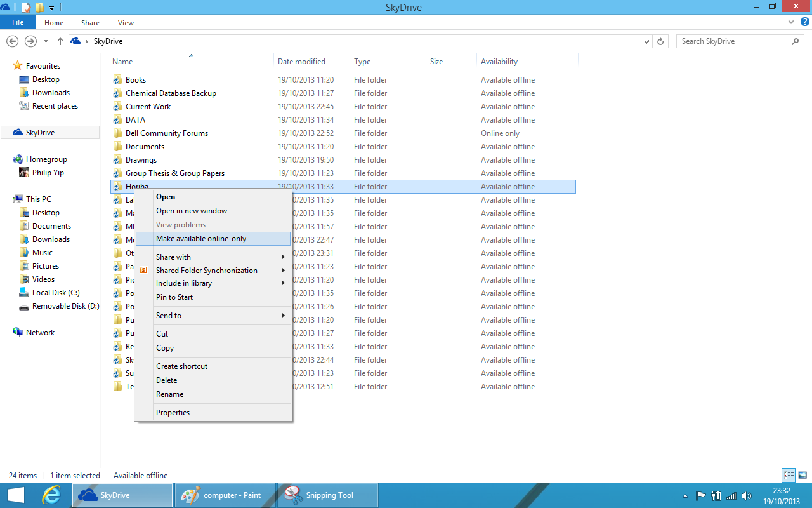Expand the Send to submenu

[x=213, y=316]
